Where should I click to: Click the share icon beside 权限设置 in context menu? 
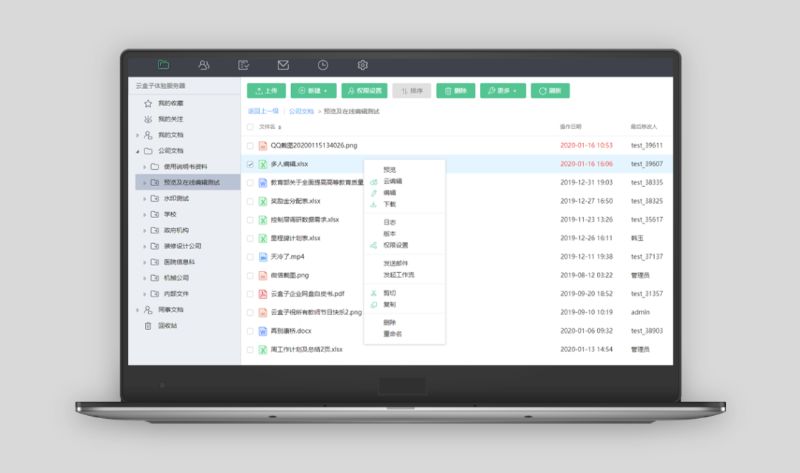[x=373, y=245]
